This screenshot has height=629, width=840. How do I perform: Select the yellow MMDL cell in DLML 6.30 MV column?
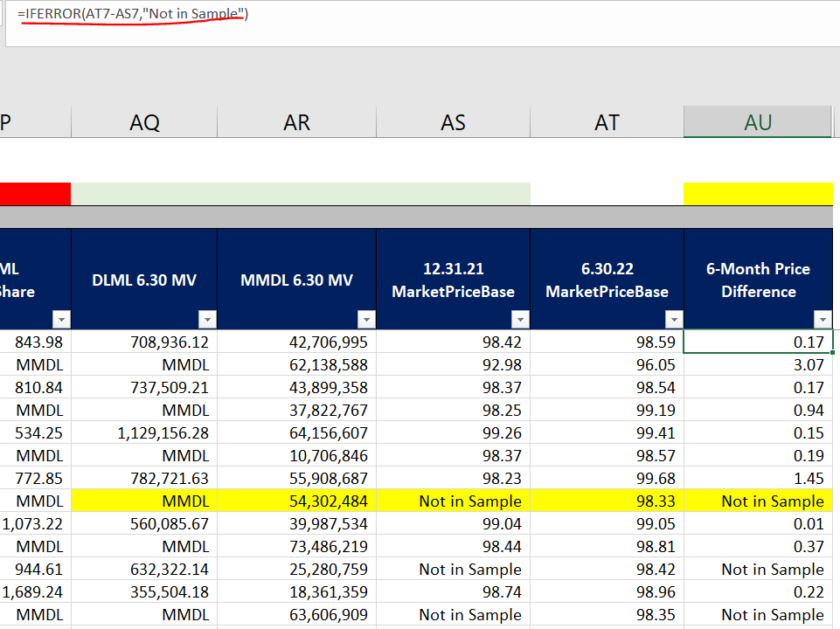[143, 501]
